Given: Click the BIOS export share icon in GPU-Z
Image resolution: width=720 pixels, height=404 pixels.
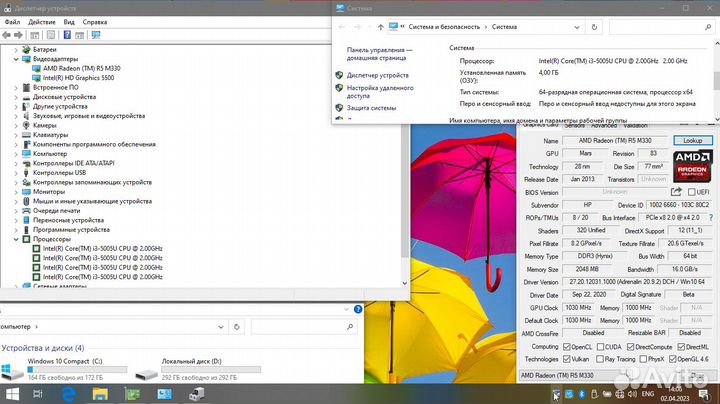Looking at the screenshot, I should coord(676,192).
